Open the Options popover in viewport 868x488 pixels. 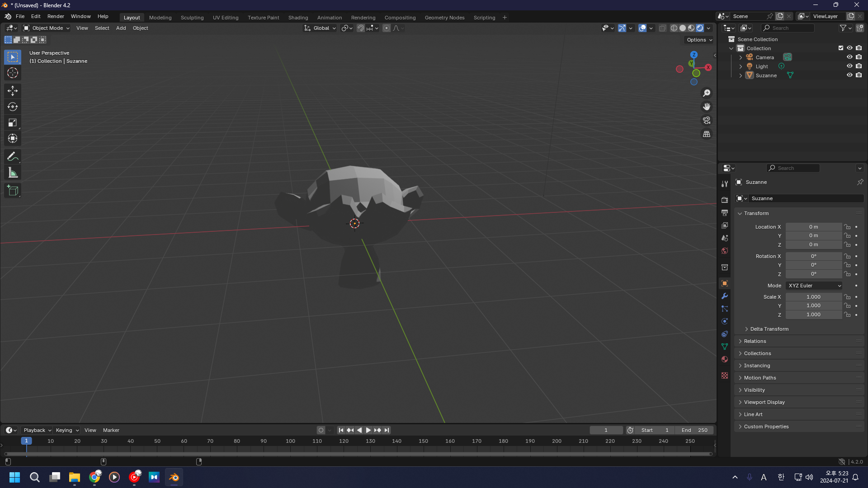(x=699, y=40)
